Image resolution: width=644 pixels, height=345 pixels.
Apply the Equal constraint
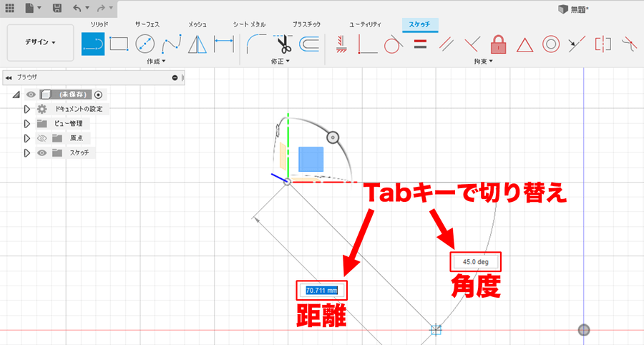pyautogui.click(x=420, y=44)
